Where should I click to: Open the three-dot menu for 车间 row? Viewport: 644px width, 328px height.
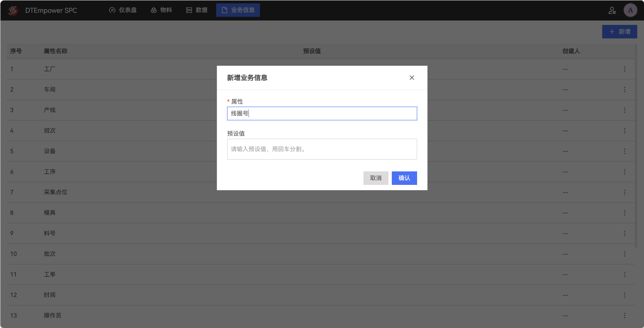coord(624,90)
